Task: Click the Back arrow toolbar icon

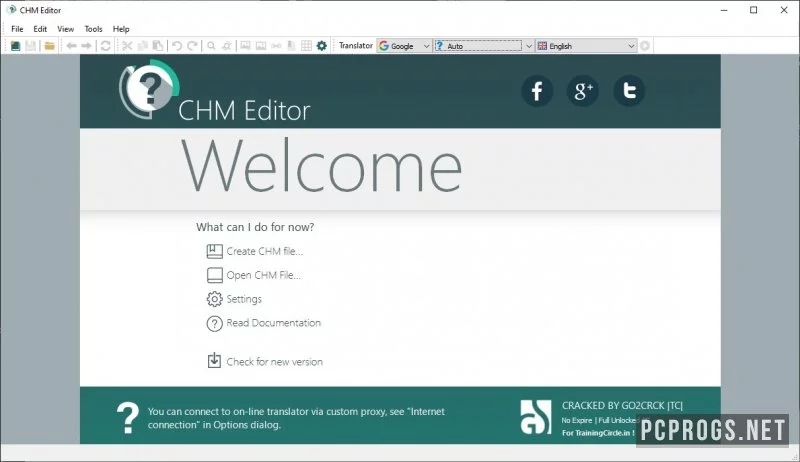Action: 71,46
